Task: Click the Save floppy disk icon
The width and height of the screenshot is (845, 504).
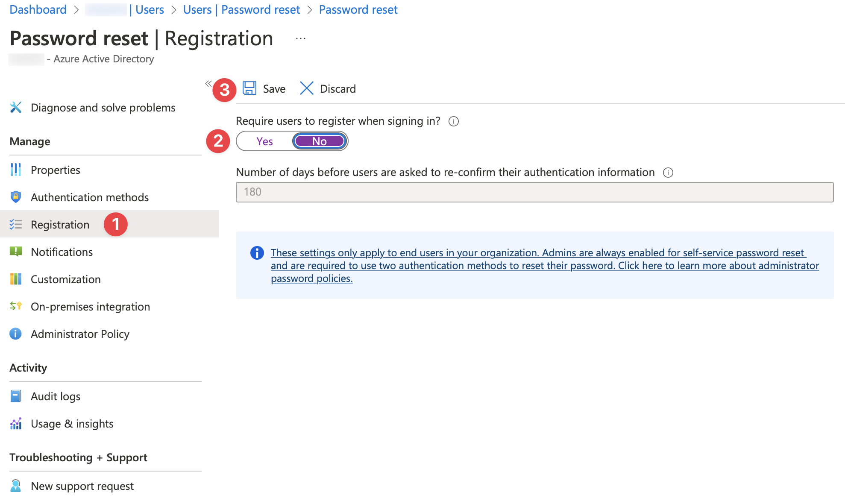Action: tap(249, 88)
